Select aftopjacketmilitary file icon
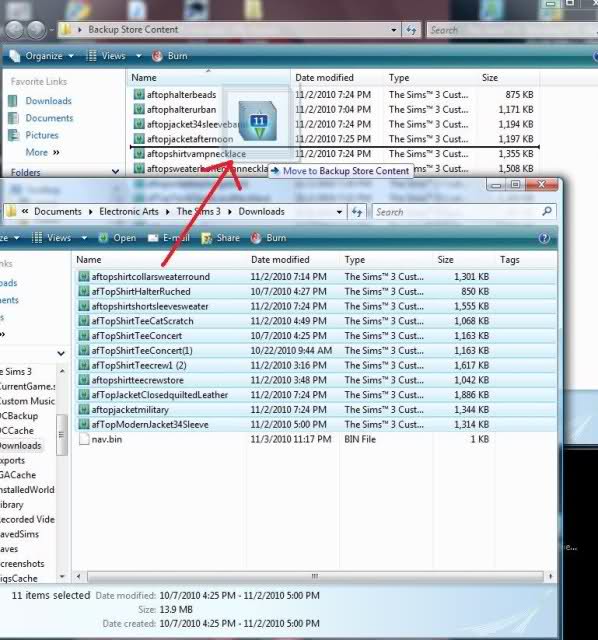The image size is (598, 640). [84, 409]
